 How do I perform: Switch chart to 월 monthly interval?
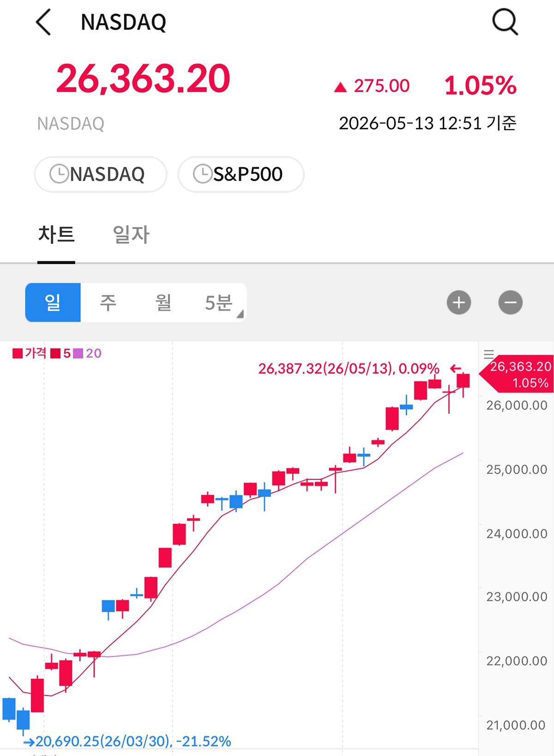coord(163,302)
